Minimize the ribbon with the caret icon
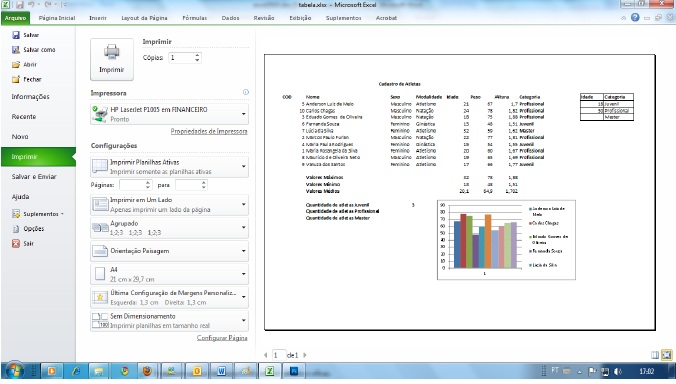The image size is (676, 384). [623, 18]
